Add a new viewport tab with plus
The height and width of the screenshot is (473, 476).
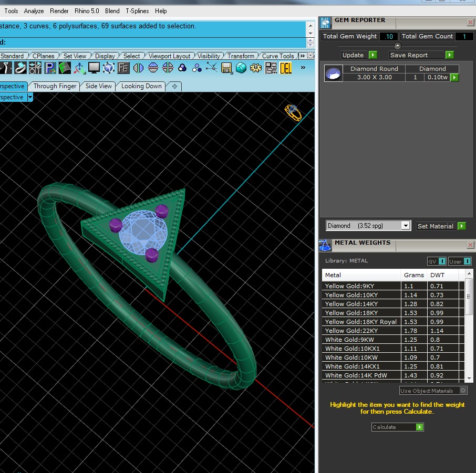174,87
